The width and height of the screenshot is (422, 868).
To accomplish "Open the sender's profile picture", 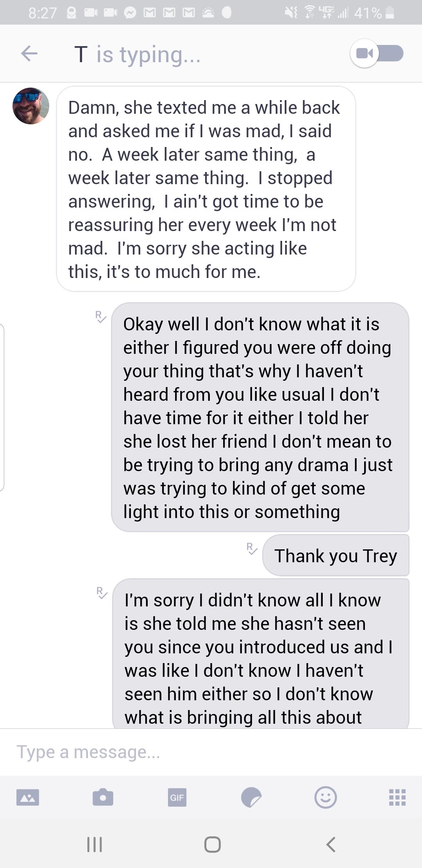I will 31,106.
